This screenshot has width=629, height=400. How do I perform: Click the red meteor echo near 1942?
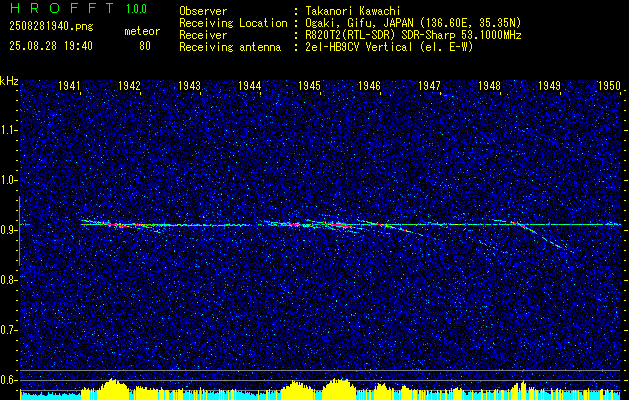tap(116, 225)
